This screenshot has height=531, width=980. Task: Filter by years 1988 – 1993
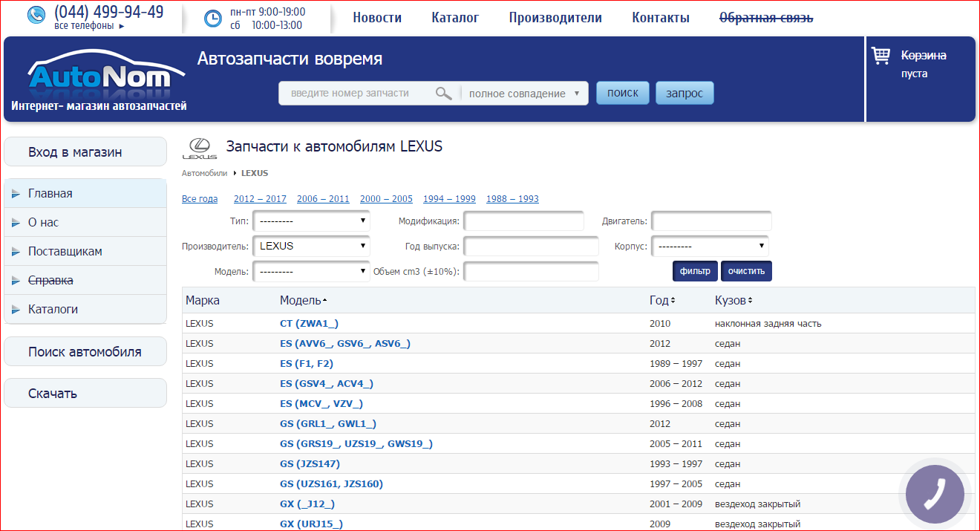point(512,199)
